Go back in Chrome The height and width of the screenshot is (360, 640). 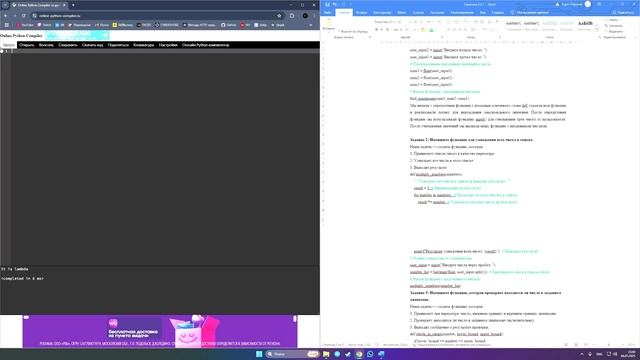tap(6, 16)
